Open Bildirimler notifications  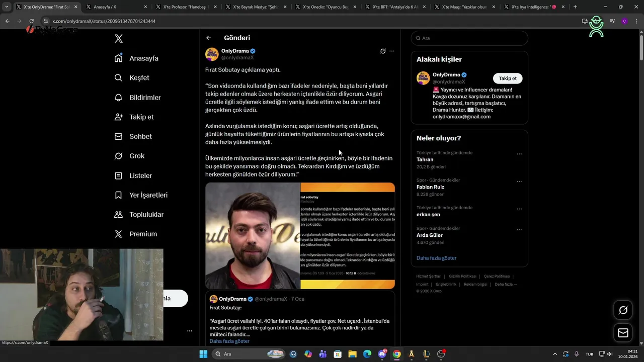[137, 98]
